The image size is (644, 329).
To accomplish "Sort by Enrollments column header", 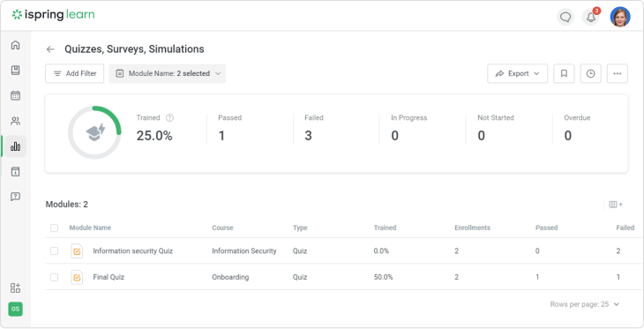I will [x=472, y=228].
